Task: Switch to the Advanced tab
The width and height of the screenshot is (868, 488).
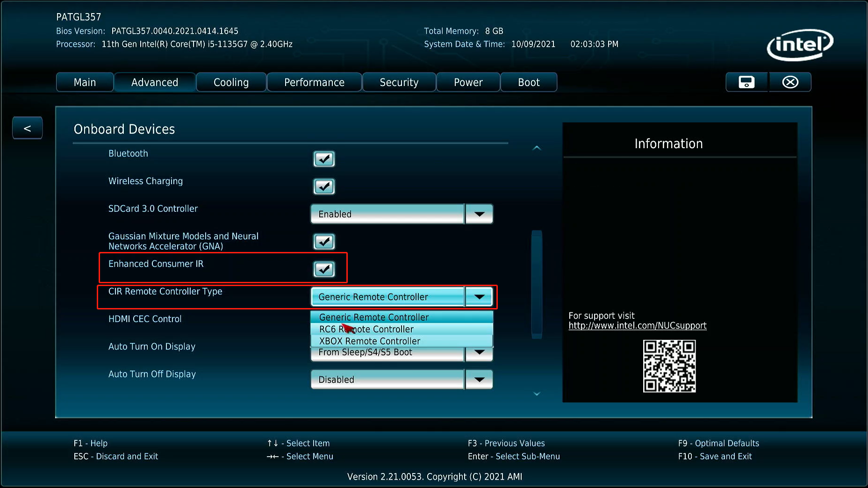Action: point(155,82)
